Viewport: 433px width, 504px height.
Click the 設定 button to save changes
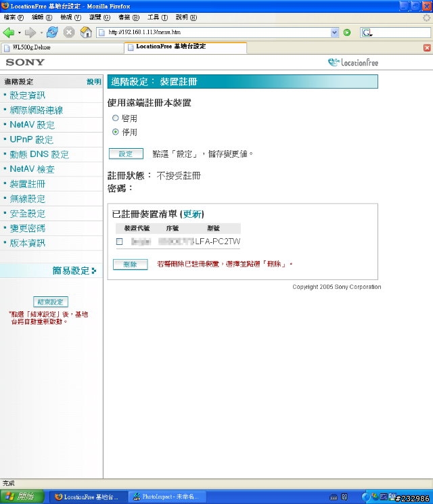tap(126, 154)
